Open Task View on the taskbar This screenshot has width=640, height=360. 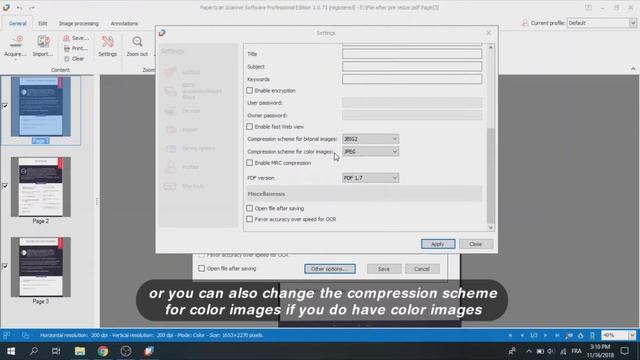pos(56,351)
